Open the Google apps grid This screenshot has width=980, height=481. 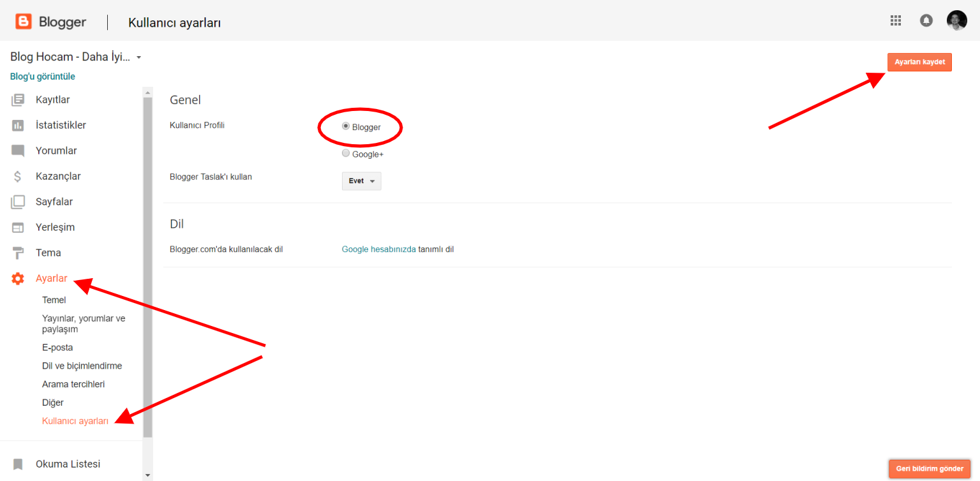tap(896, 20)
